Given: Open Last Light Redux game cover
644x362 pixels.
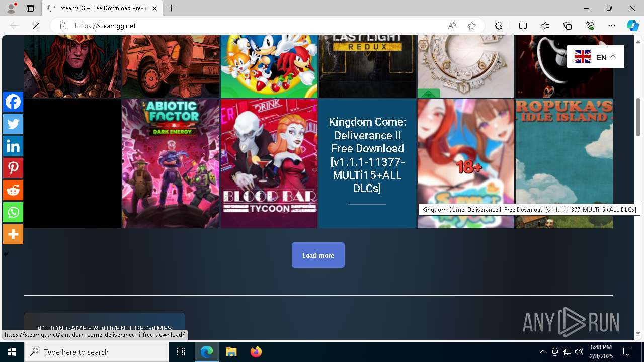Looking at the screenshot, I should click(367, 66).
